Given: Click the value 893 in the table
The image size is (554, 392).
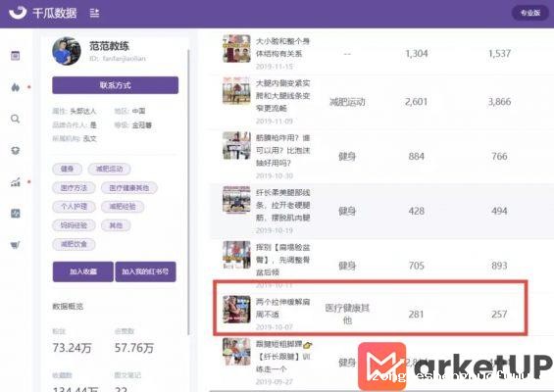Looking at the screenshot, I should 499,266.
